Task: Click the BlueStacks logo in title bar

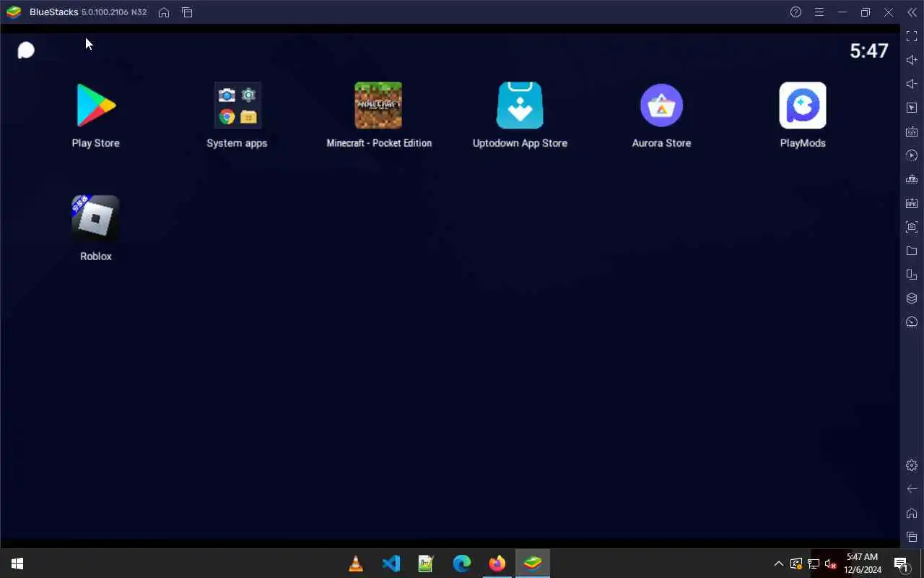Action: [x=14, y=12]
